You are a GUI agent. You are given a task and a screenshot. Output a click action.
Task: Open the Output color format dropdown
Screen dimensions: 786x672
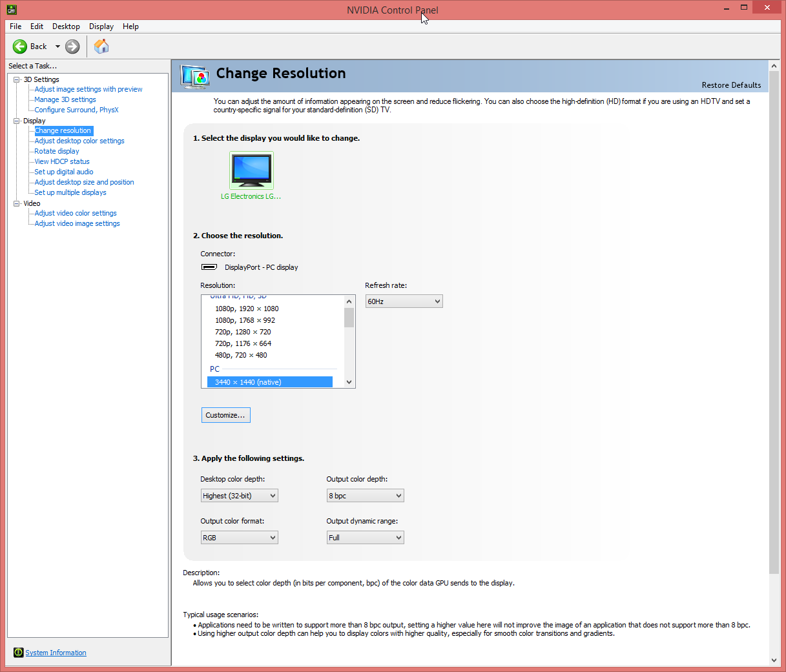pos(240,538)
